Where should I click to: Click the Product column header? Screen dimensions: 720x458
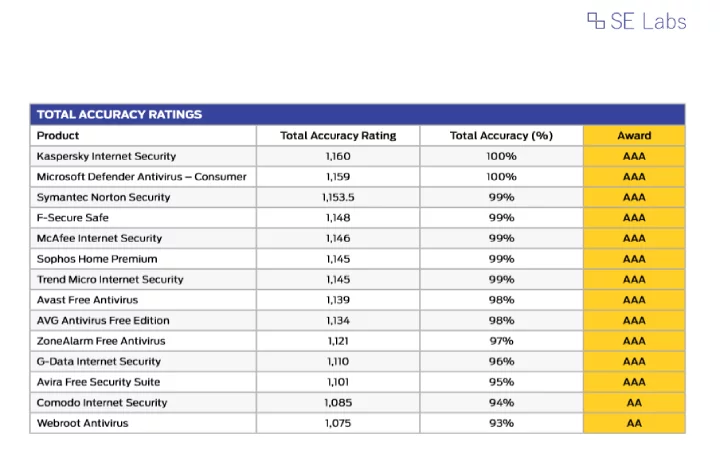point(58,136)
